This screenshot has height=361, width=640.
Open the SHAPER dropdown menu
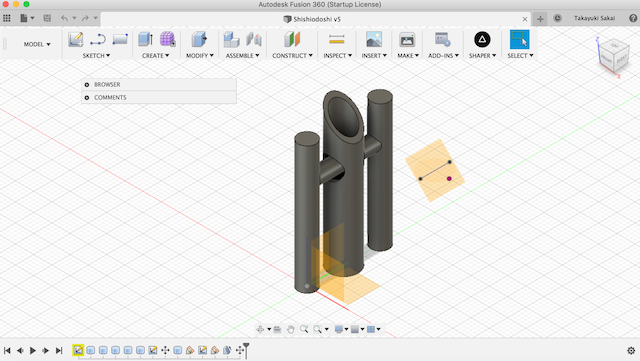point(482,56)
